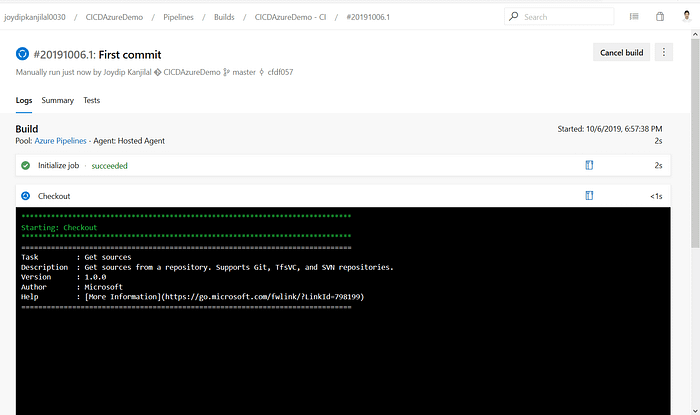Click 'Agent: Hosted Agent' text
The image size is (700, 415).
click(x=129, y=141)
